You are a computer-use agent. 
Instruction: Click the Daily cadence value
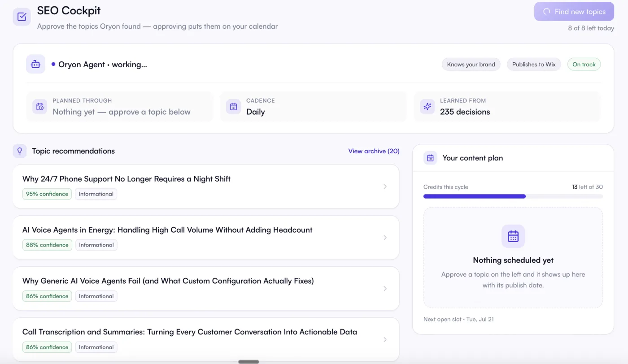[256, 112]
